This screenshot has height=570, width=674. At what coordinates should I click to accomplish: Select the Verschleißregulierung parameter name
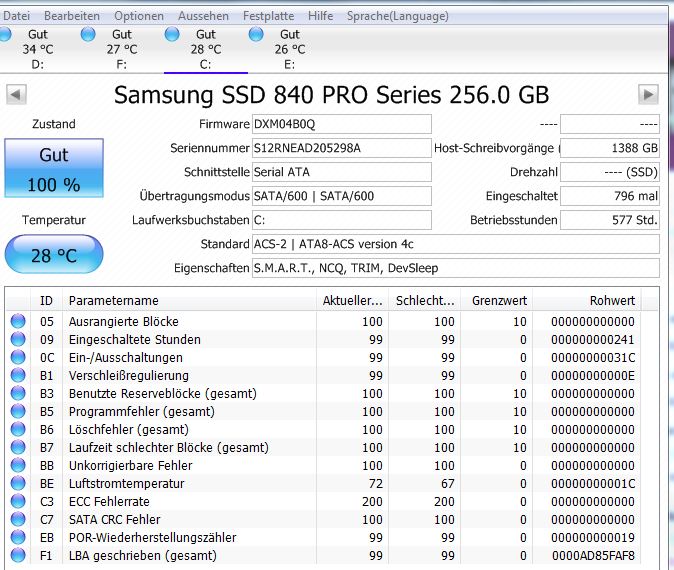click(129, 376)
